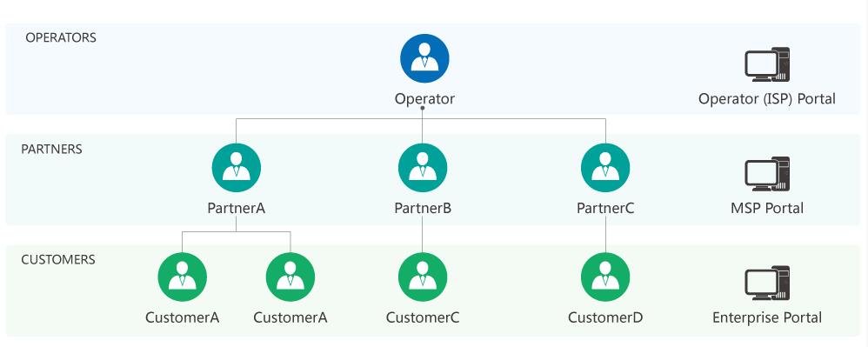Click the MSP Portal text label

tap(767, 208)
